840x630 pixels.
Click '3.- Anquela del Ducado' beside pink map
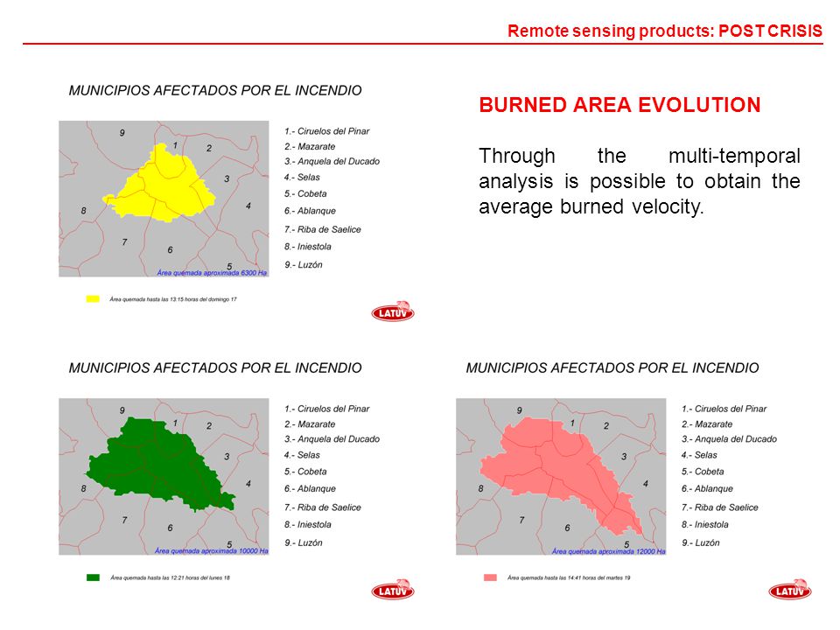pos(729,438)
